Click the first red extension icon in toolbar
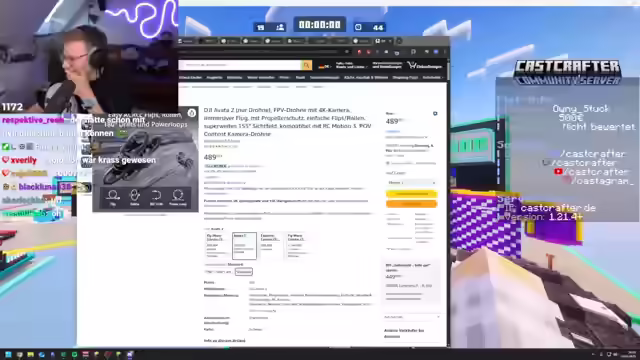Screen dimensions: 640x360 pyautogui.click(x=359, y=52)
